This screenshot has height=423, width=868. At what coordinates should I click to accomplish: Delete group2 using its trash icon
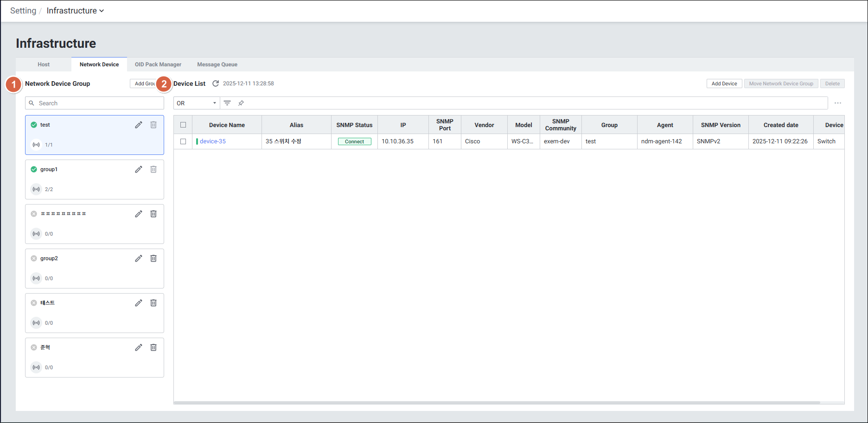153,258
